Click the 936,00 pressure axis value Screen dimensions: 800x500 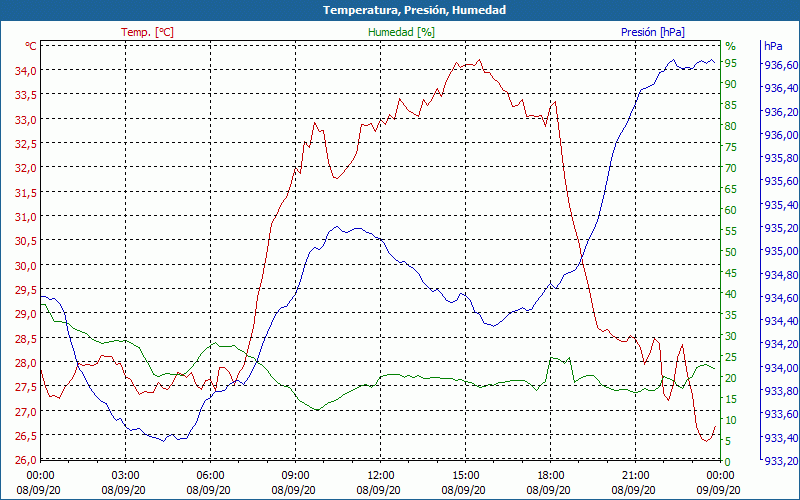click(781, 135)
